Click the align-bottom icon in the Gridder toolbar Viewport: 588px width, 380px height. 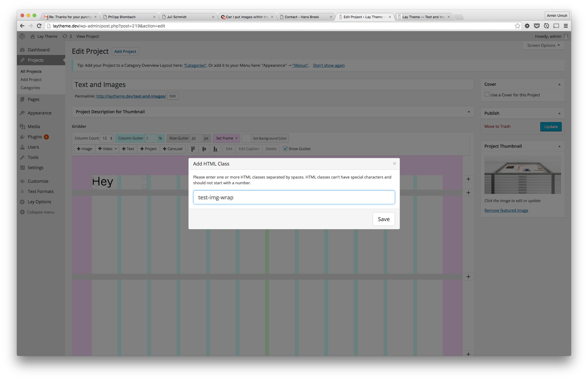[x=215, y=149]
